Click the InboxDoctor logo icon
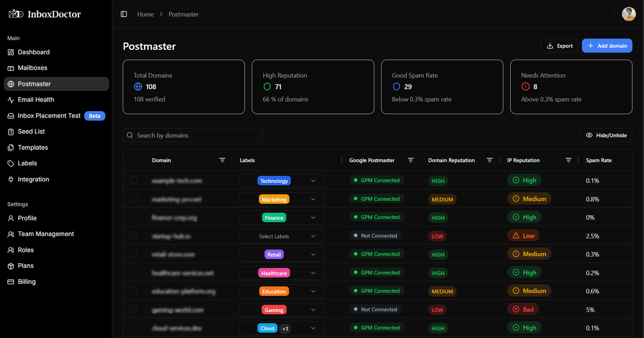Viewport: 644px width, 338px height. click(16, 14)
